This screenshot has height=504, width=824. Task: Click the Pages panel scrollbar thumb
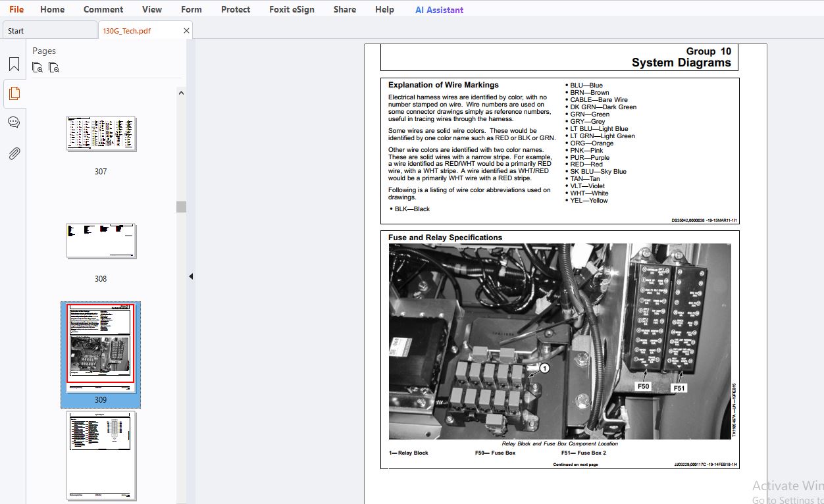181,207
